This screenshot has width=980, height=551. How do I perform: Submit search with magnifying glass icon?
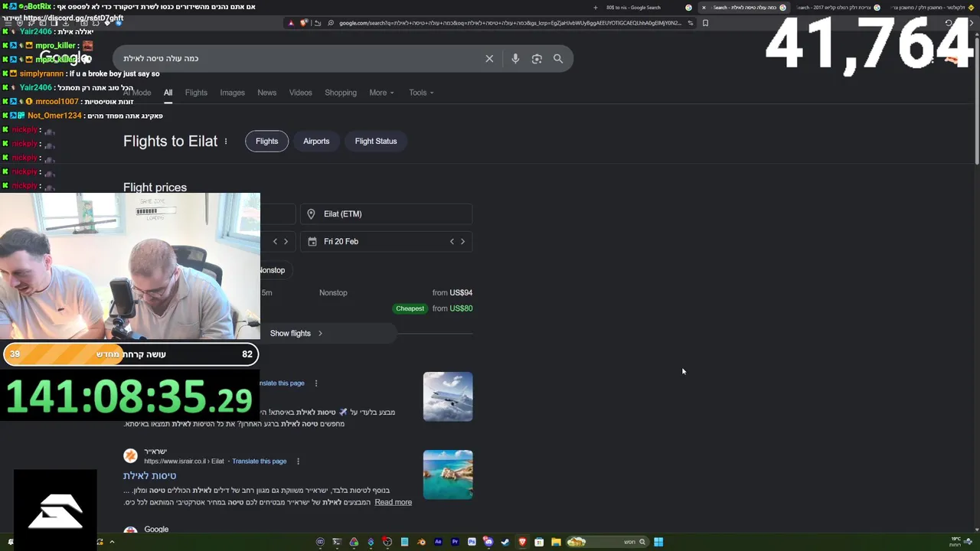[558, 59]
